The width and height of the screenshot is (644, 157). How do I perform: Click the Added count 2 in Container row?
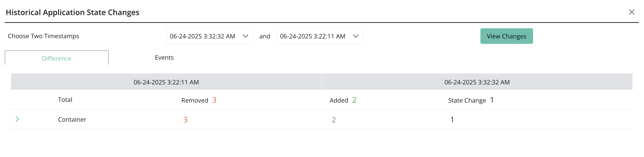pyautogui.click(x=334, y=120)
